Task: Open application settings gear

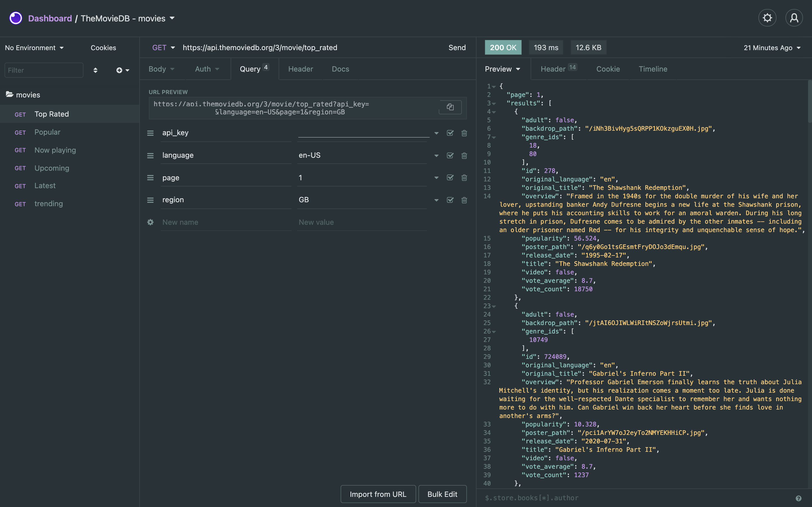Action: tap(767, 18)
